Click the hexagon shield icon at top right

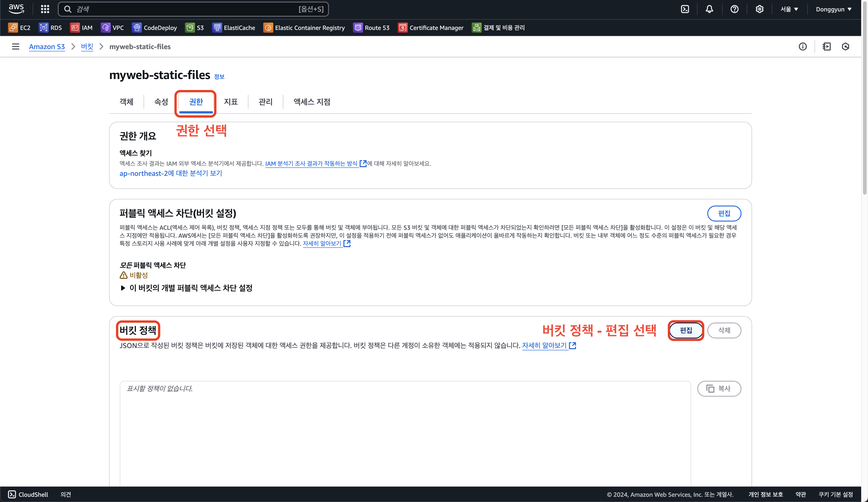coord(846,47)
